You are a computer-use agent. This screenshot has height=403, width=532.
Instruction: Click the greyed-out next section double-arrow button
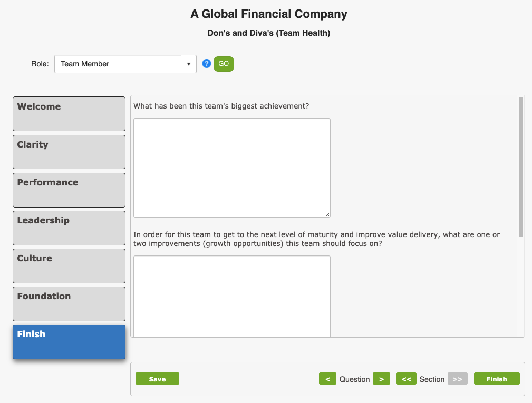tap(457, 379)
